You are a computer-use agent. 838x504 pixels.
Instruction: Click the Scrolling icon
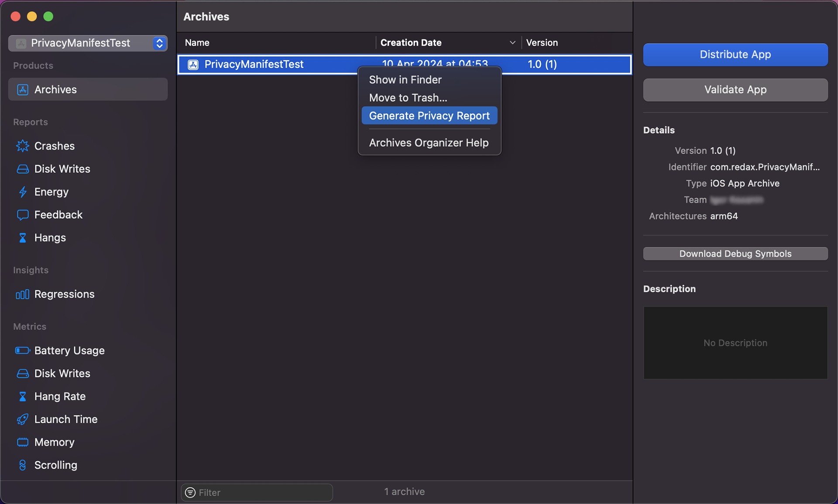[22, 465]
